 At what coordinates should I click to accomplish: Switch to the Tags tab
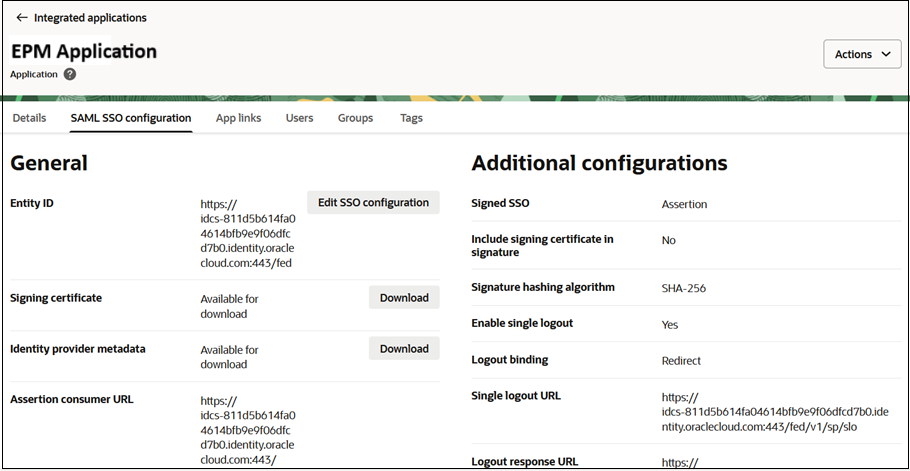coord(411,118)
